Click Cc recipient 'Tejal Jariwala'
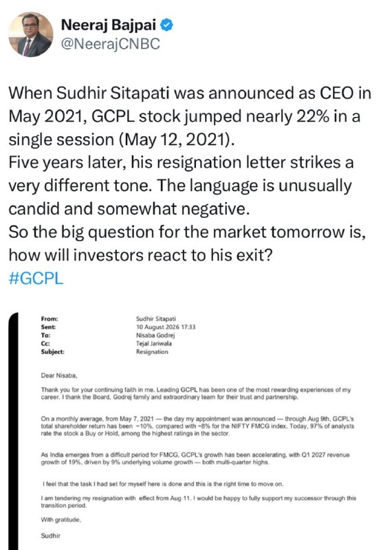This screenshot has height=550, width=392. point(154,343)
